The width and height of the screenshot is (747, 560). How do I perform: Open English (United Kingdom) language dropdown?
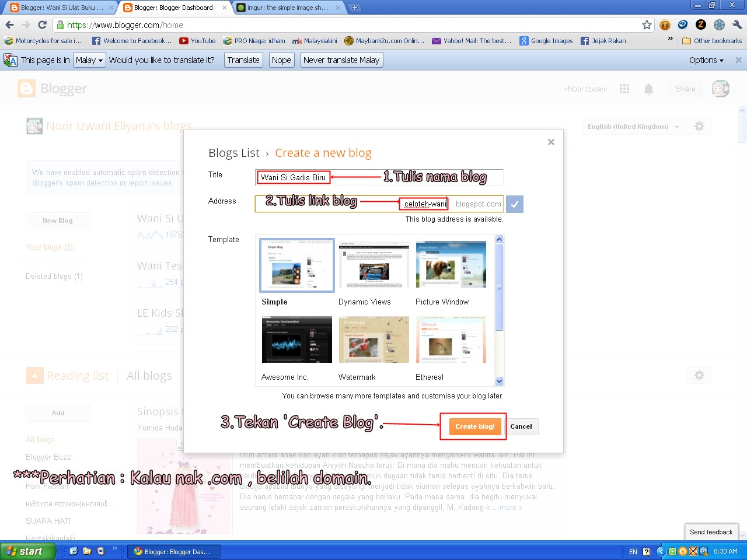pyautogui.click(x=633, y=127)
